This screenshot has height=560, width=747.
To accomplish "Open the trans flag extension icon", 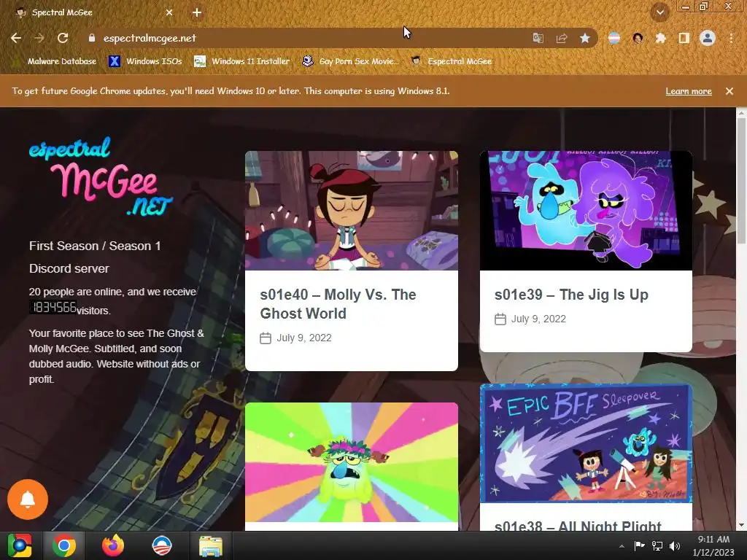I will pyautogui.click(x=614, y=38).
